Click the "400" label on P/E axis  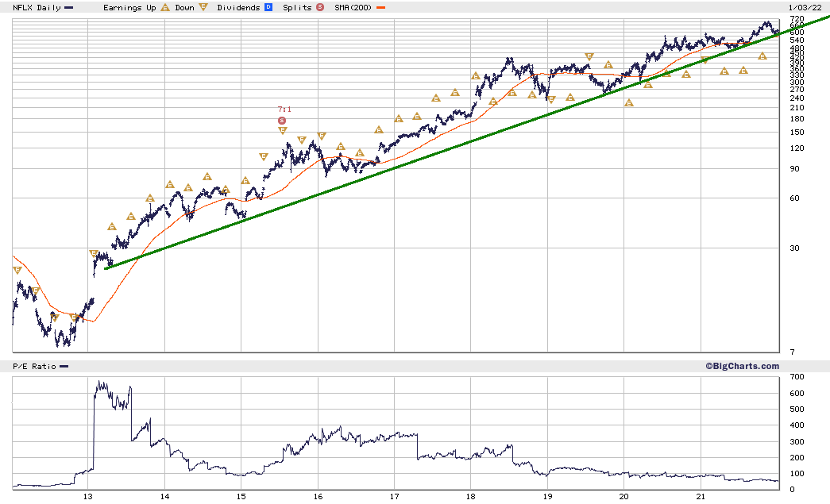pos(797,425)
